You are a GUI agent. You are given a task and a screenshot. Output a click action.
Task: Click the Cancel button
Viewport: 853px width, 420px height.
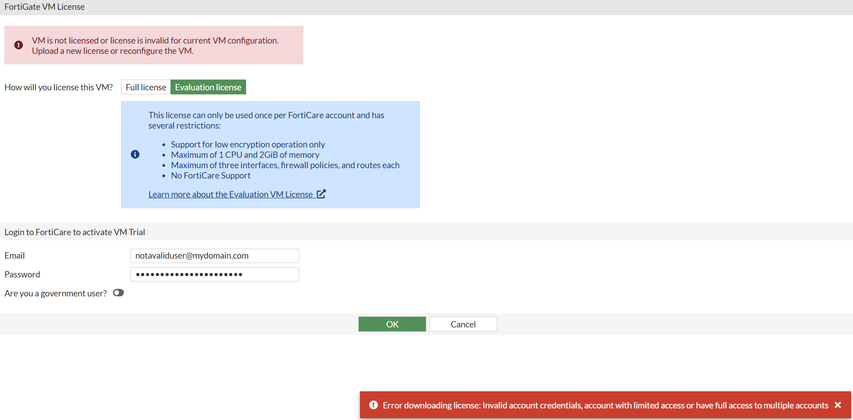click(463, 324)
